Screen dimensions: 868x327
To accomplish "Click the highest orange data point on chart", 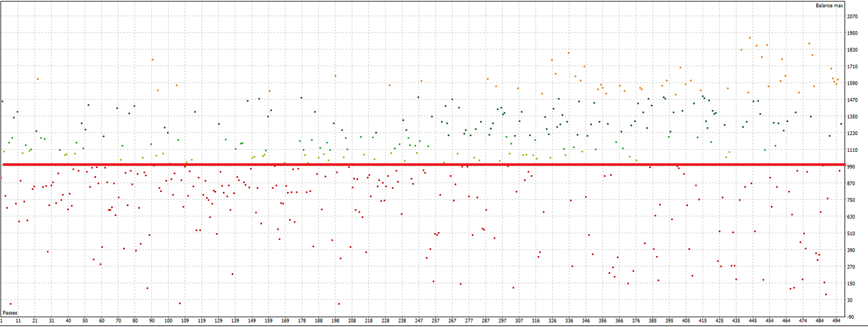I will pyautogui.click(x=750, y=38).
